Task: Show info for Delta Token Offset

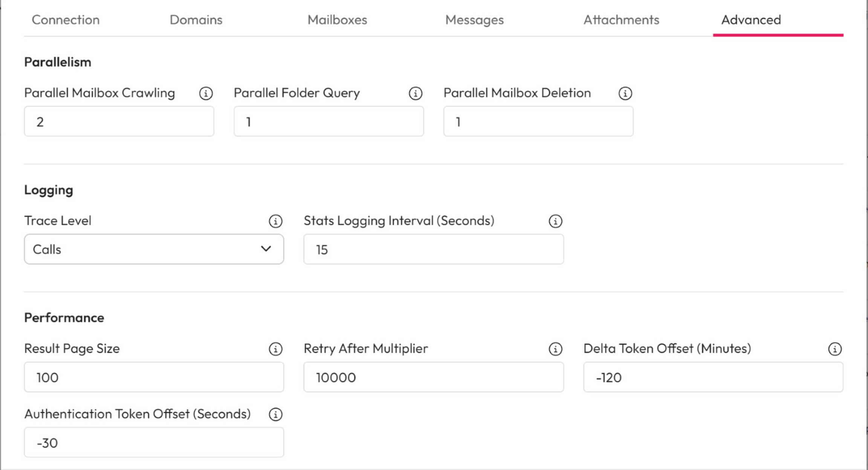Action: tap(835, 349)
